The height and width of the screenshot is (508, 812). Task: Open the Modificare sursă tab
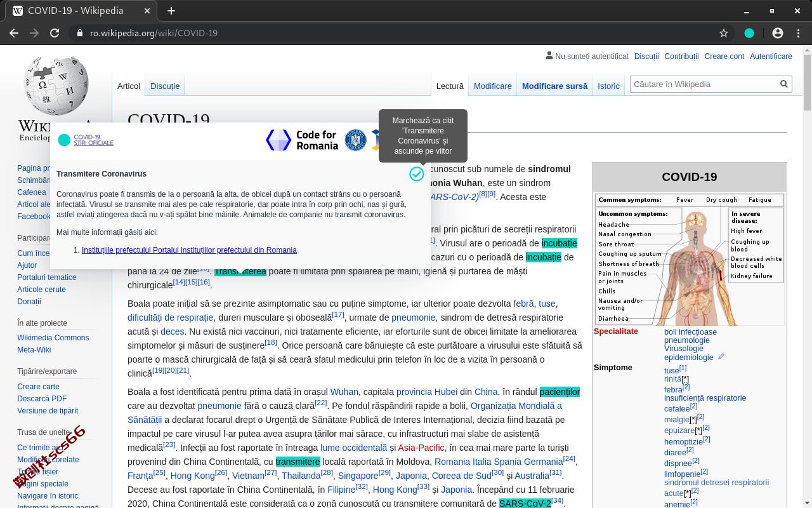pyautogui.click(x=554, y=86)
